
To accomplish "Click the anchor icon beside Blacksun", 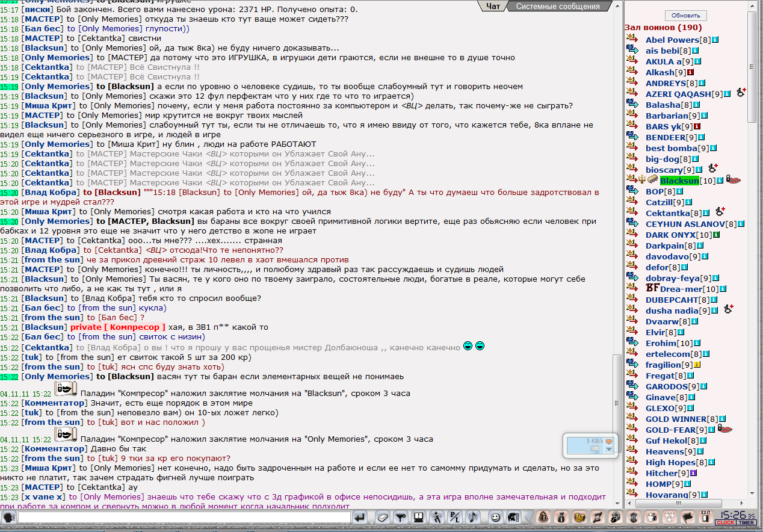I will [x=642, y=180].
